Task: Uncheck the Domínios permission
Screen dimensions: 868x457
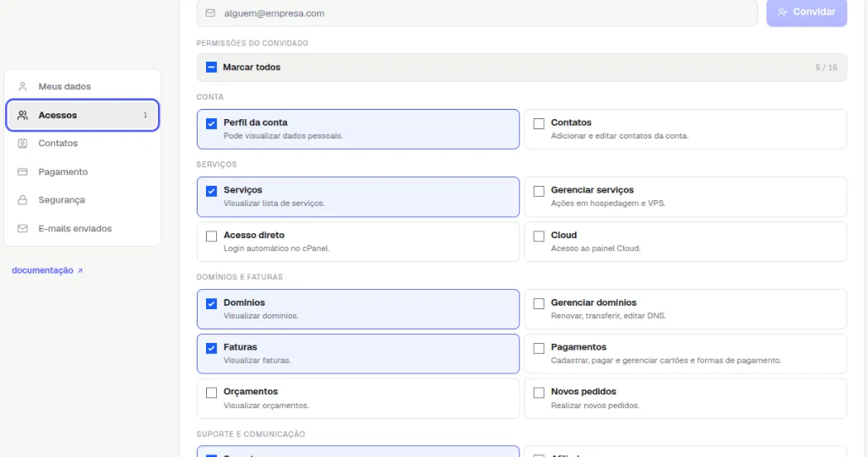Action: [x=211, y=303]
